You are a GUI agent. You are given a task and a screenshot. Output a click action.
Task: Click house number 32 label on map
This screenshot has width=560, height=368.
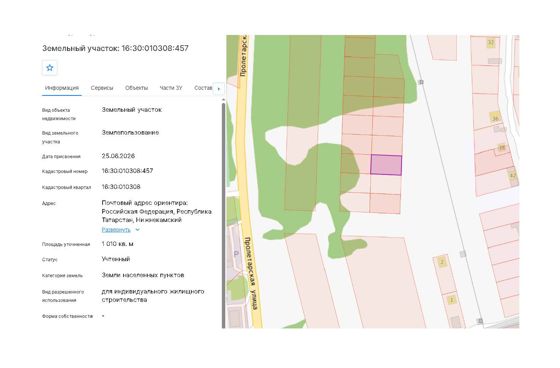point(491,43)
